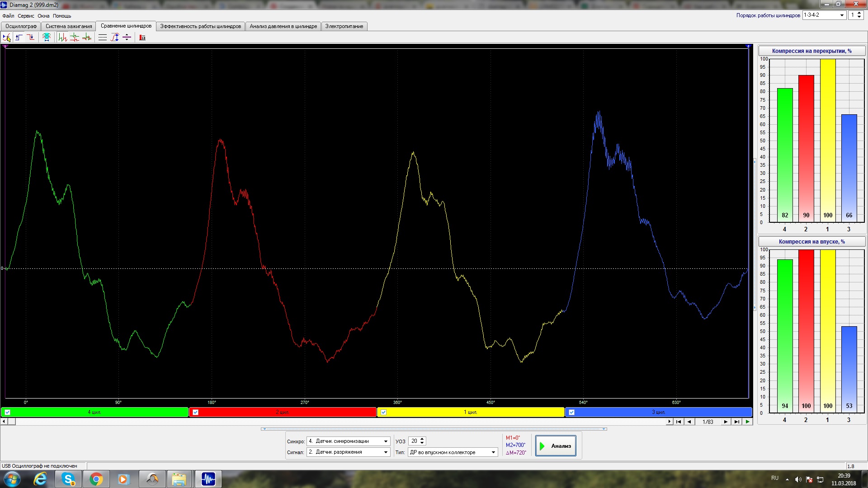The image size is (868, 488).
Task: Click the rising edge trigger icon
Action: pyautogui.click(x=19, y=38)
